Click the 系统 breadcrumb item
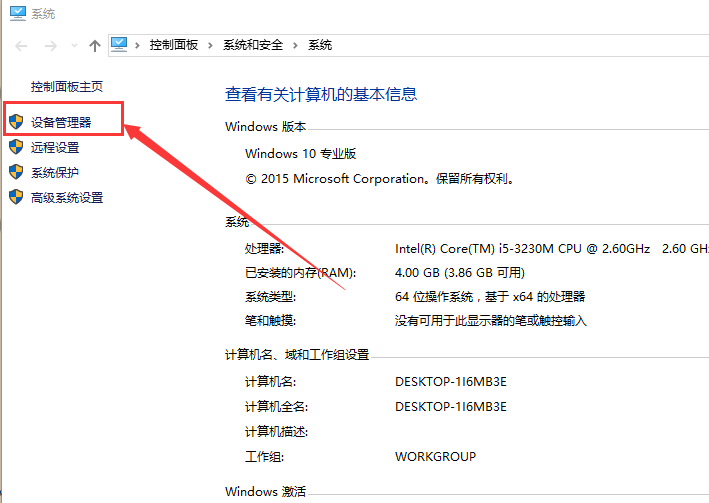 tap(320, 45)
